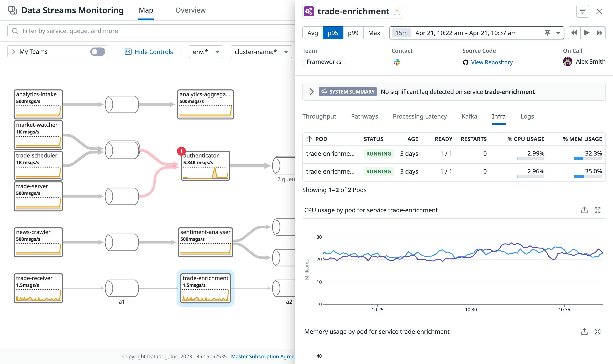Screen dimensions: 613x364
Task: Open the env:* filter dropdown
Action: tap(206, 52)
